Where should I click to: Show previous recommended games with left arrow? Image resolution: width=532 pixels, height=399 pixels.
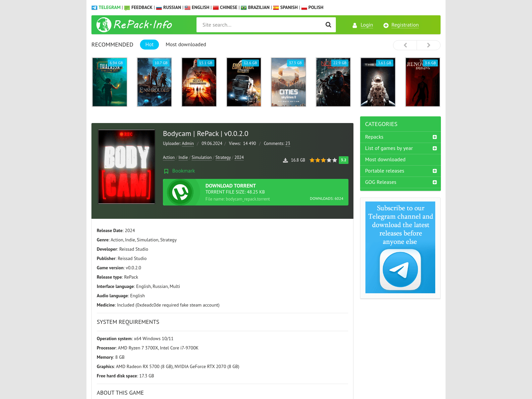point(405,45)
